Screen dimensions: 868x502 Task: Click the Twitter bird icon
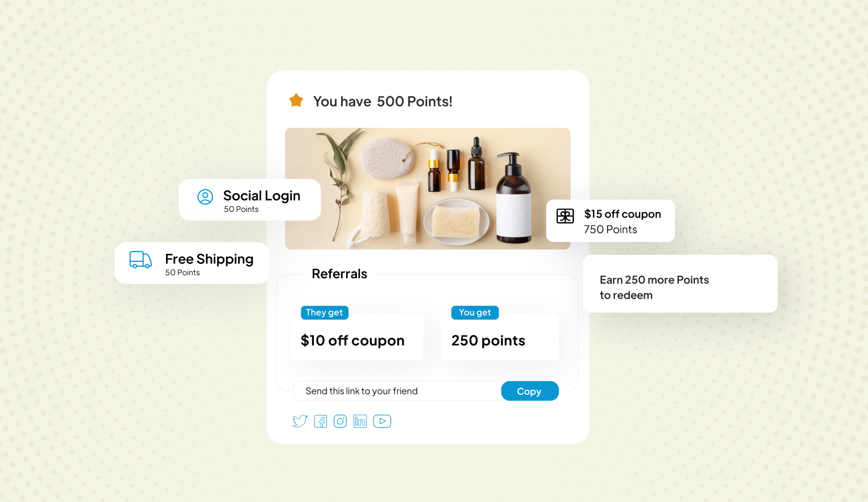coord(300,421)
